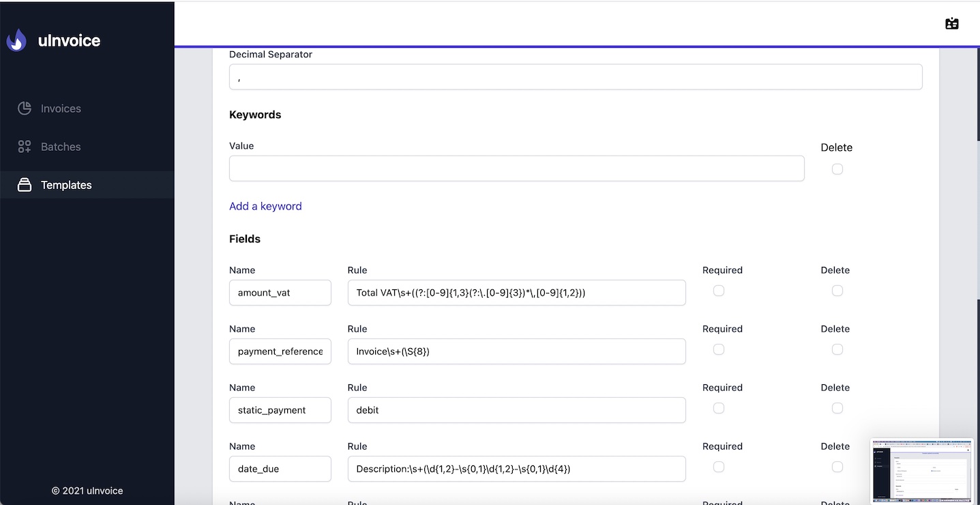Image resolution: width=980 pixels, height=505 pixels.
Task: Tick Delete checkbox for static_payment field
Action: click(837, 408)
